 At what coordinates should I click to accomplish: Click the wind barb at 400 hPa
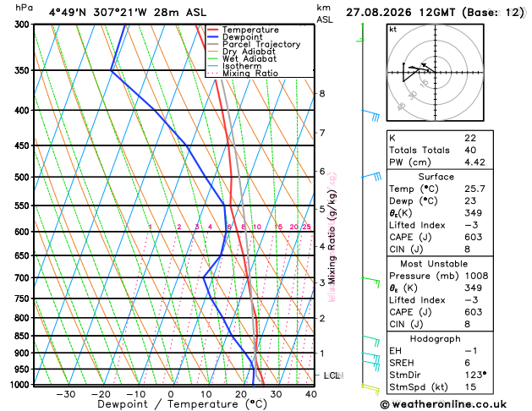[370, 115]
